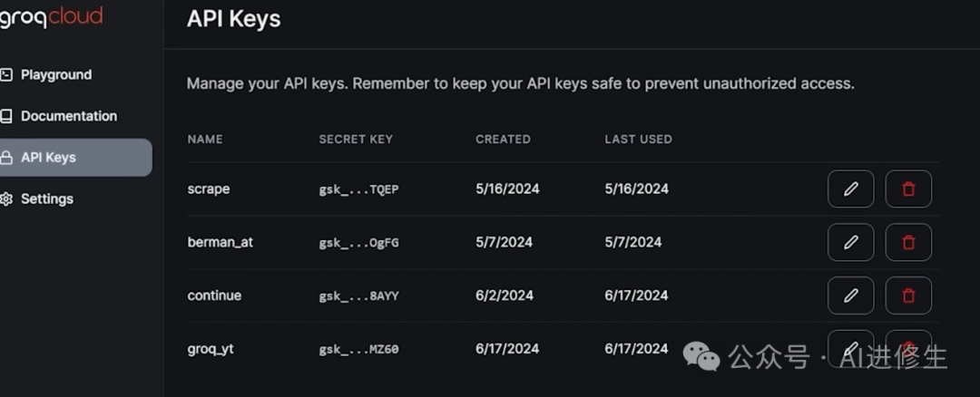Screen dimensions: 980x397
Task: Click the scrape key name
Action: (209, 189)
